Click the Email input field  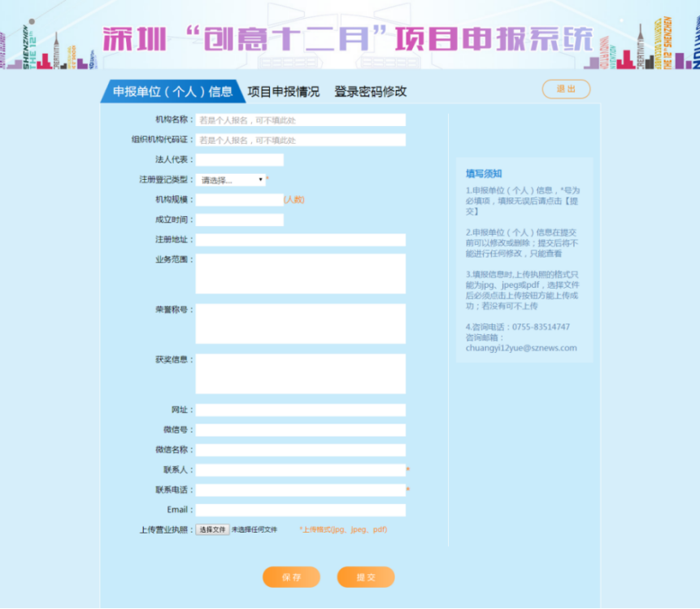coord(299,510)
